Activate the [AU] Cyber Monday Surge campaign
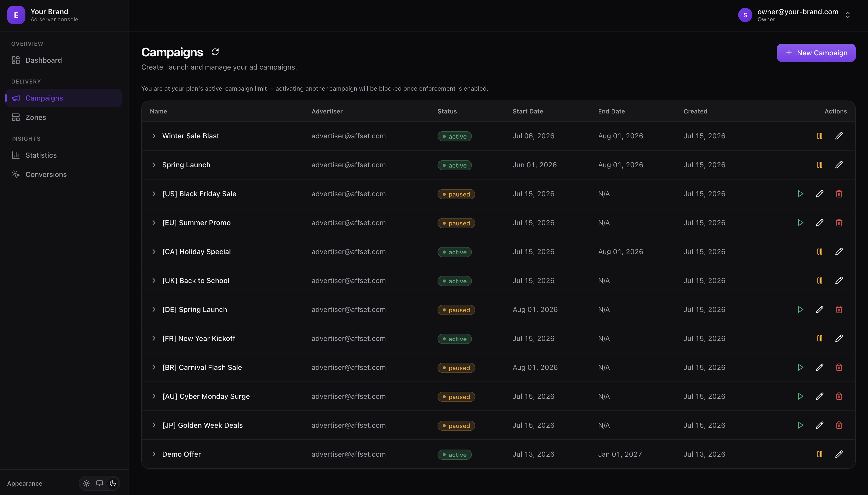The image size is (868, 495). (x=800, y=397)
